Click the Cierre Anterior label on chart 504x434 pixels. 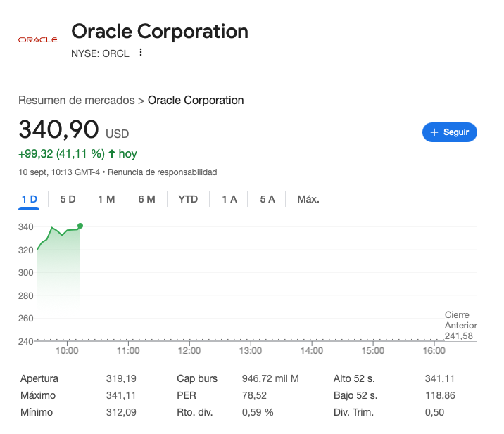[460, 320]
